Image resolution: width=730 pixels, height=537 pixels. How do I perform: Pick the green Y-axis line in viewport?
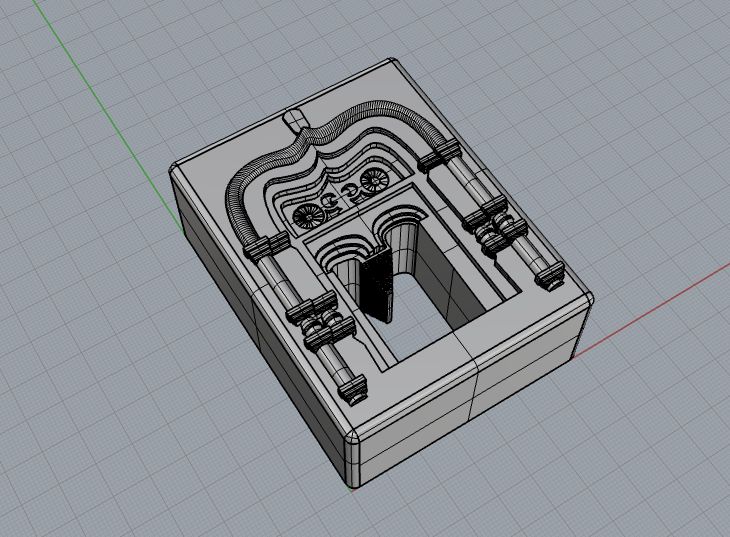coord(107,114)
